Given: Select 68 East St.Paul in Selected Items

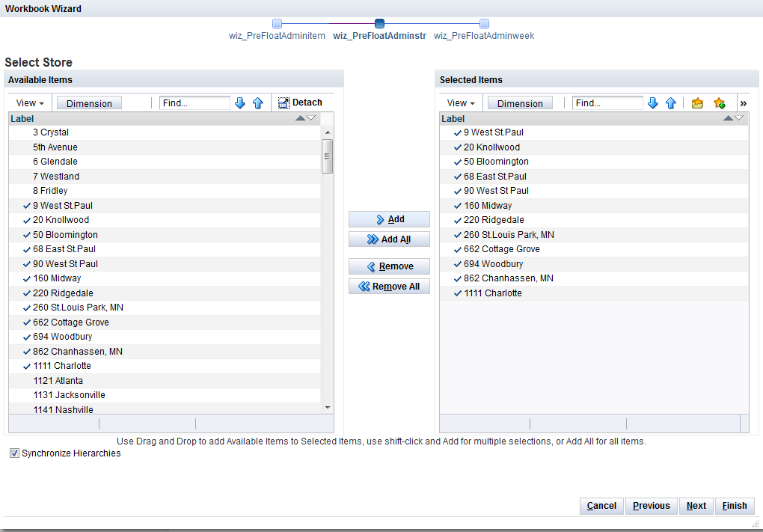Looking at the screenshot, I should (594, 176).
